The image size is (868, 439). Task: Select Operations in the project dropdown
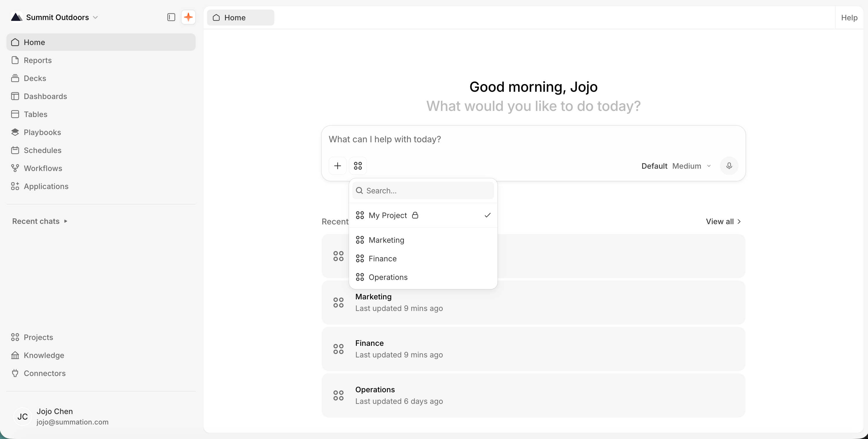point(423,277)
